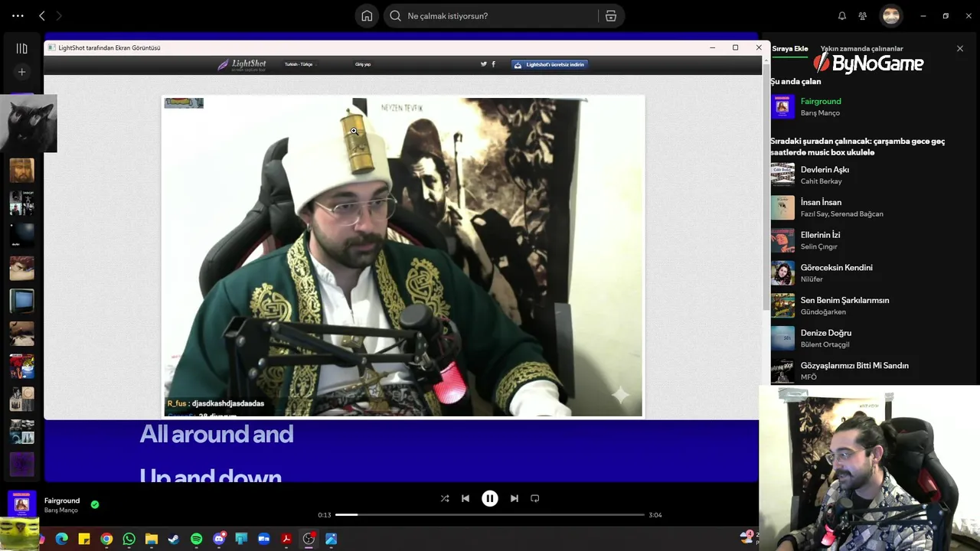Open Google Chrome from the taskbar
980x551 pixels.
[x=106, y=539]
